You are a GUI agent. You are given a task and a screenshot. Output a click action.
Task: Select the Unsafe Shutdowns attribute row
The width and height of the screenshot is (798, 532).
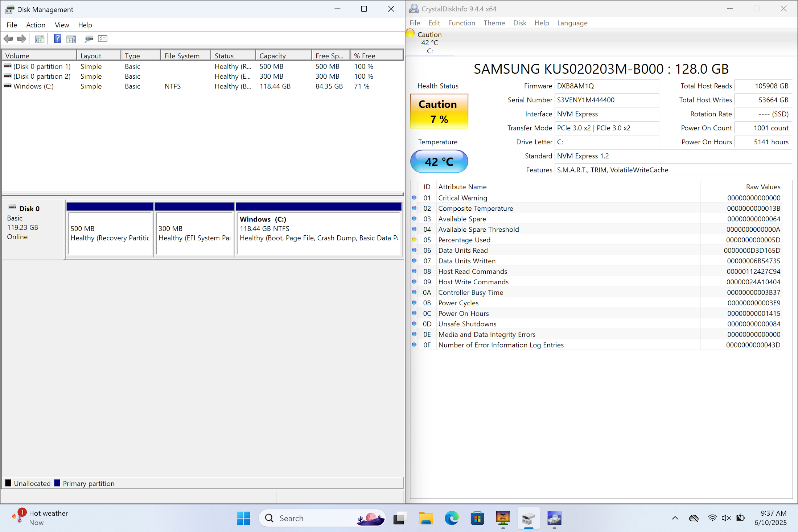596,324
